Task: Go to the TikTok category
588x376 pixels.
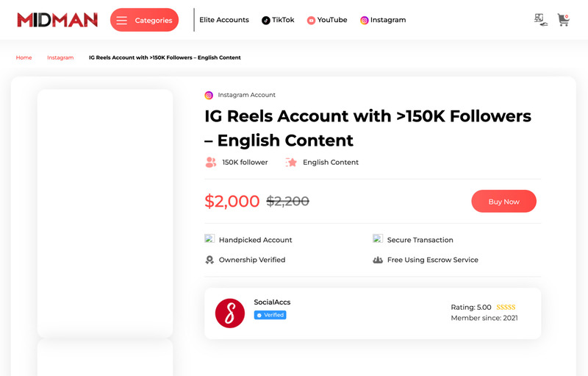Action: click(x=278, y=20)
